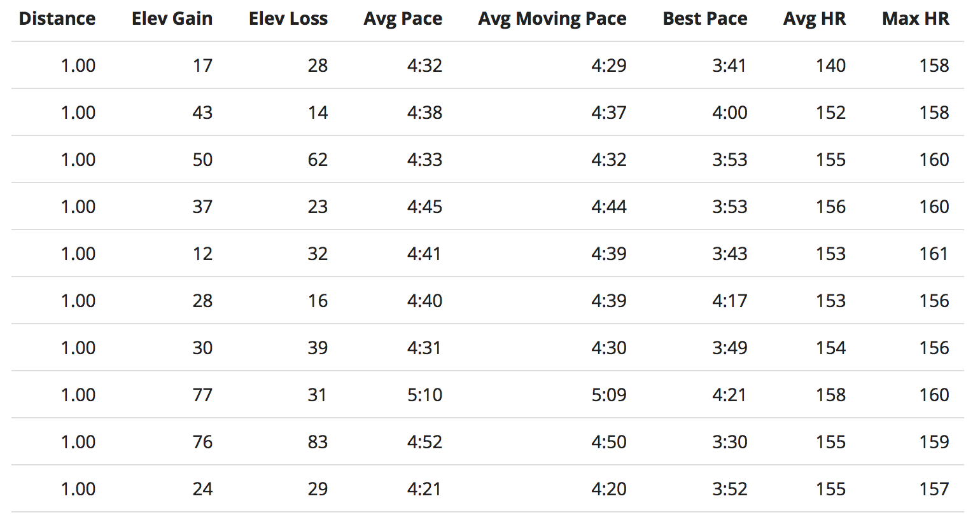
Task: Select the Elev Loss column header
Action: tap(288, 19)
